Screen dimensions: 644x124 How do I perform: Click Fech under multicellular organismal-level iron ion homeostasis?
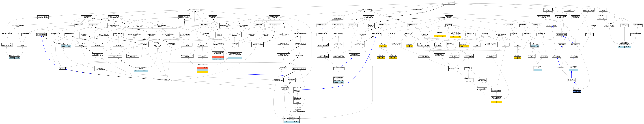tap(627, 47)
